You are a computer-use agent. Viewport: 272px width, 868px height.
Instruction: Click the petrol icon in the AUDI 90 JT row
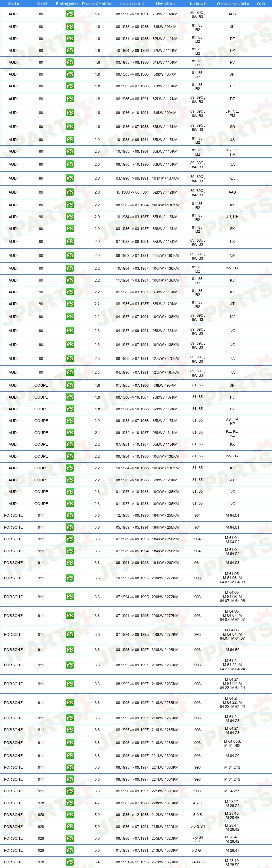[x=70, y=304]
